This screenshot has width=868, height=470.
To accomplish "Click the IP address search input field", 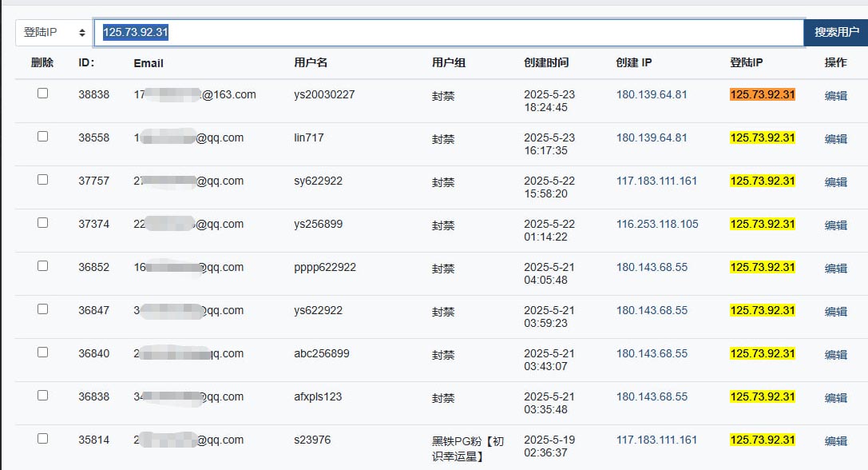I will 449,33.
